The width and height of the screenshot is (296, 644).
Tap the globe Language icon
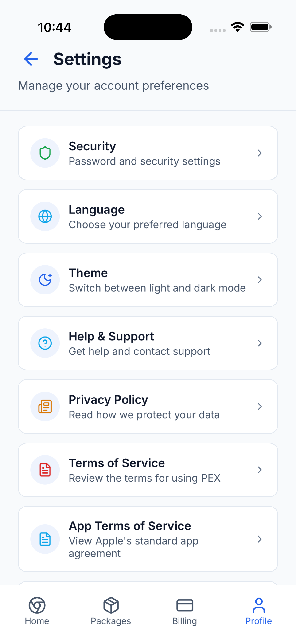[45, 216]
